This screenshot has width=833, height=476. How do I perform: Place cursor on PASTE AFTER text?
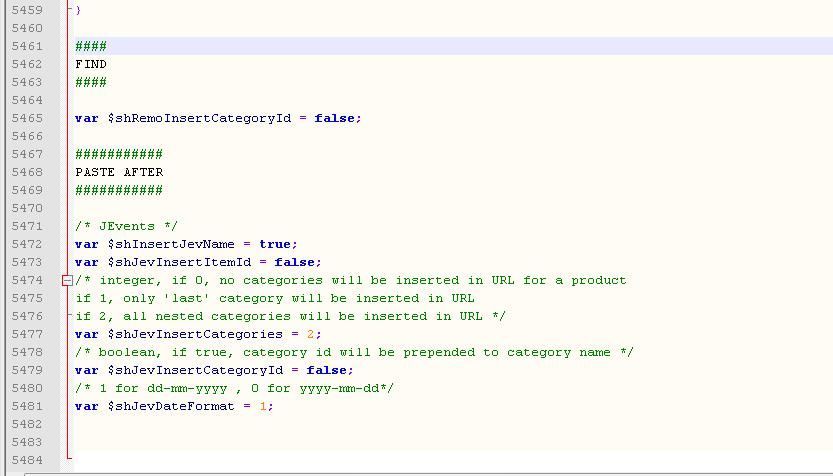[119, 172]
